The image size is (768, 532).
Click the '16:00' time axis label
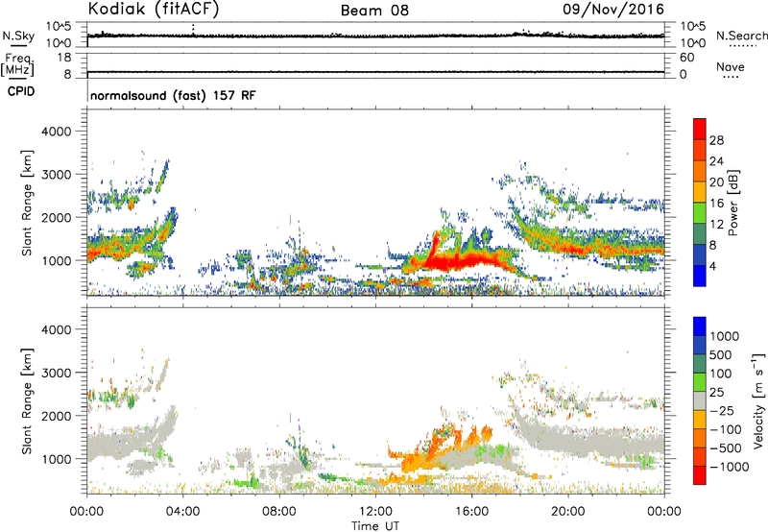point(471,512)
